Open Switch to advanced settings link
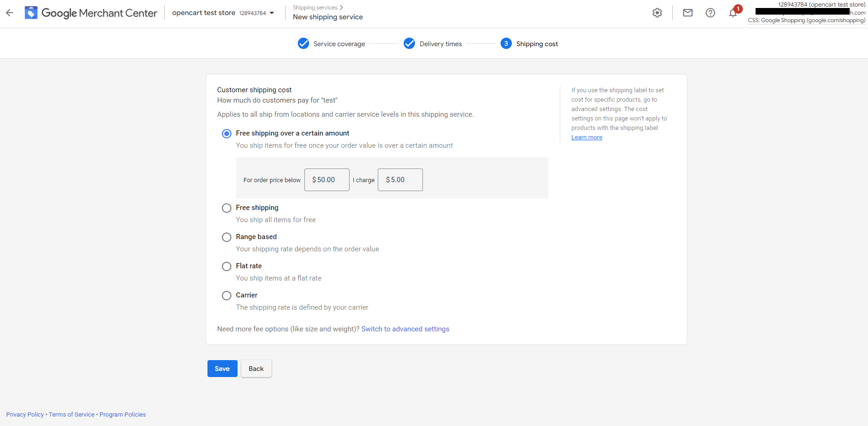This screenshot has height=426, width=868. point(405,329)
